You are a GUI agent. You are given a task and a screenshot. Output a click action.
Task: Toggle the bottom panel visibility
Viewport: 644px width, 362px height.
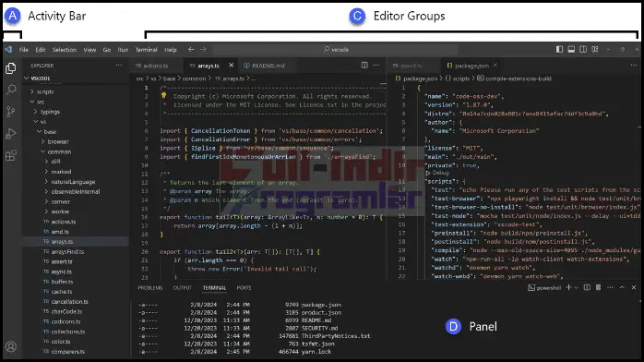pos(571,49)
